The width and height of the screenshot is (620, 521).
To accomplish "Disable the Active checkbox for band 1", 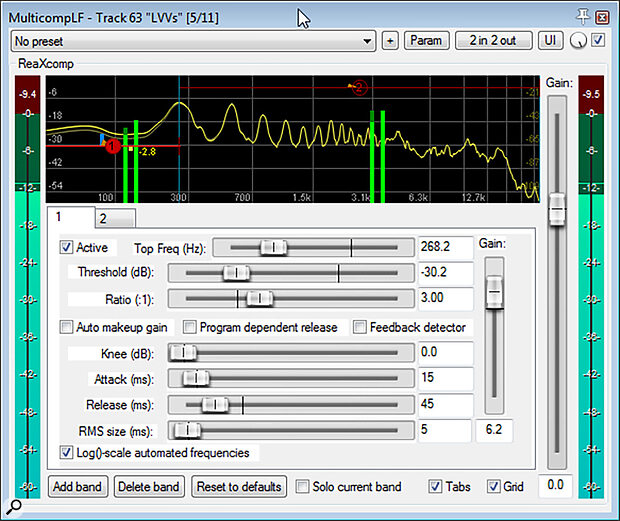I will [x=68, y=247].
